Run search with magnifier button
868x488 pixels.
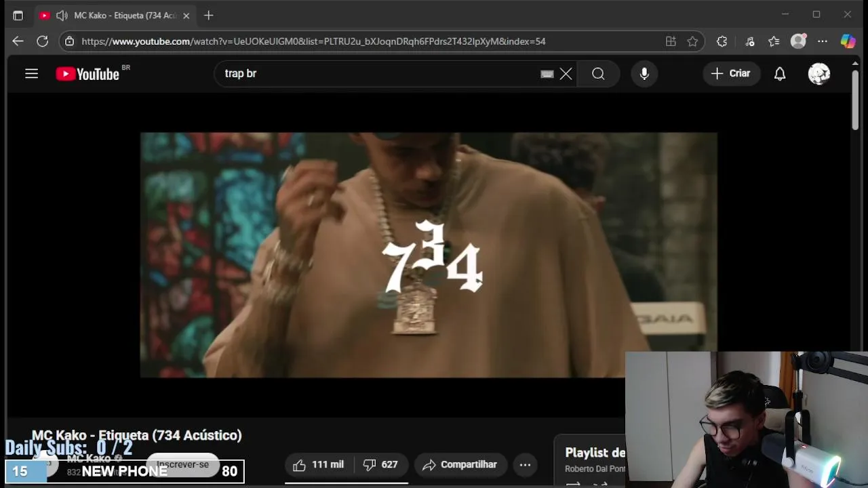598,73
